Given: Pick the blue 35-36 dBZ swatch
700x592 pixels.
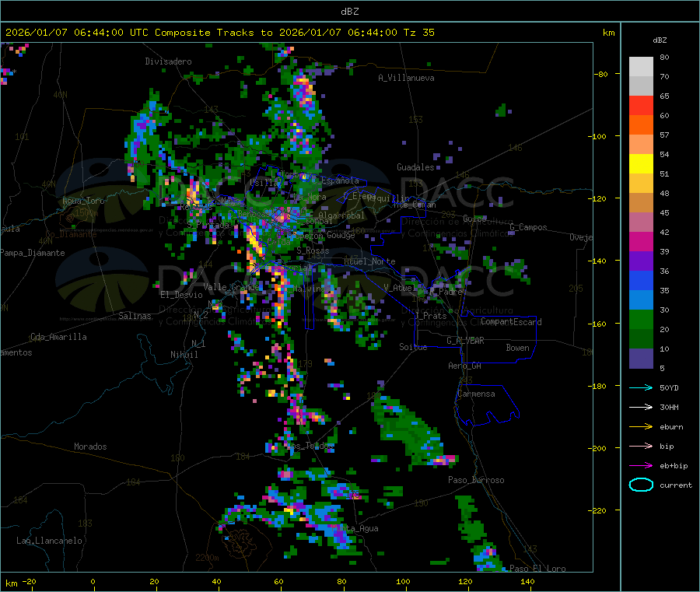Looking at the screenshot, I should [641, 281].
